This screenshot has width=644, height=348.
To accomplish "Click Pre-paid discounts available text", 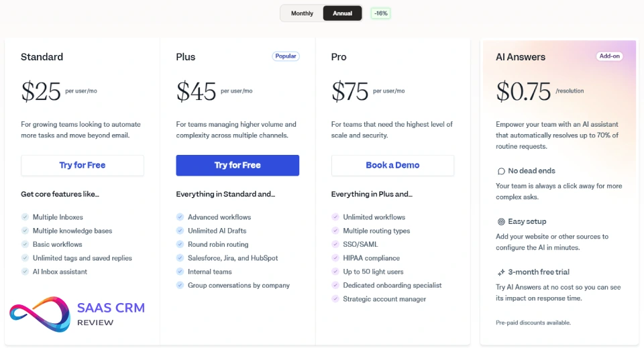I will [x=533, y=323].
